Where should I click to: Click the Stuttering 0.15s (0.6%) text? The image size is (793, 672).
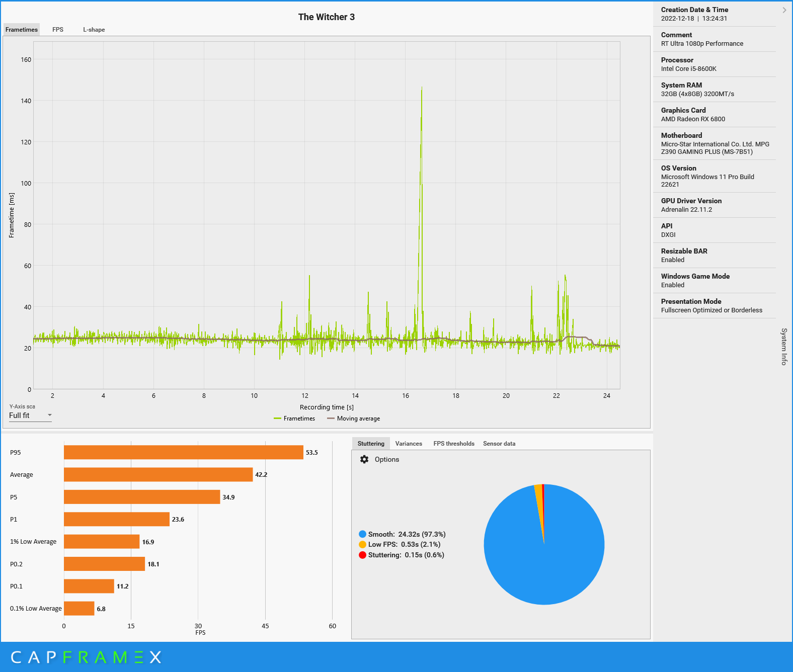[406, 555]
